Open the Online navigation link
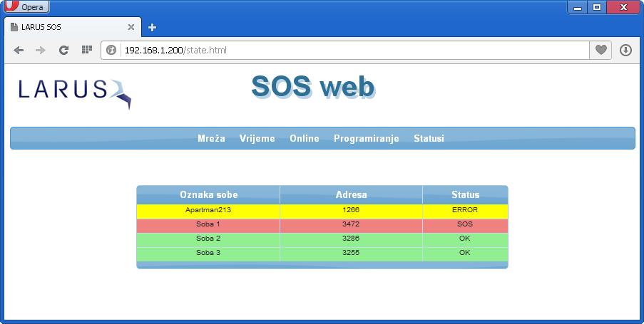This screenshot has width=644, height=324. [305, 138]
